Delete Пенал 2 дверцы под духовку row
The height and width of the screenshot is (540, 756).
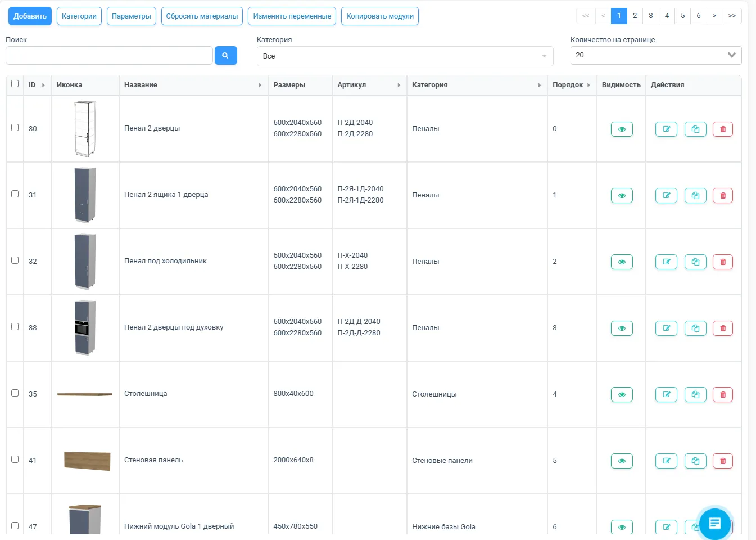723,328
